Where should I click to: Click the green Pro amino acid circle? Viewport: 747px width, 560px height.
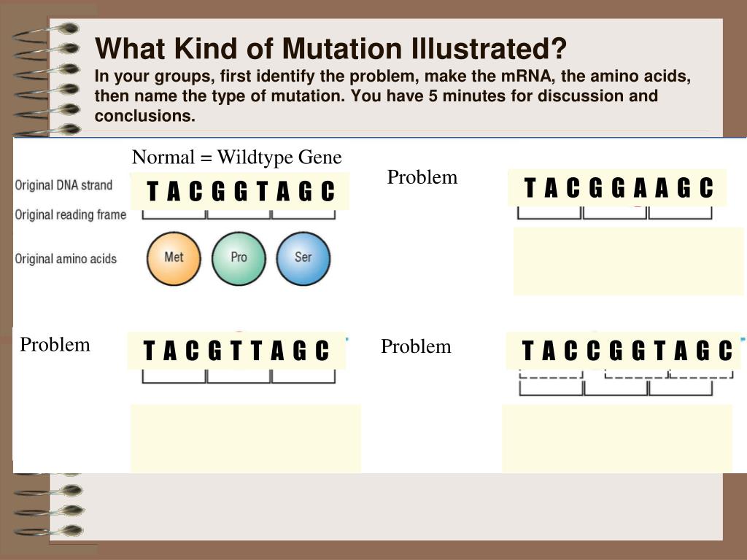(239, 259)
